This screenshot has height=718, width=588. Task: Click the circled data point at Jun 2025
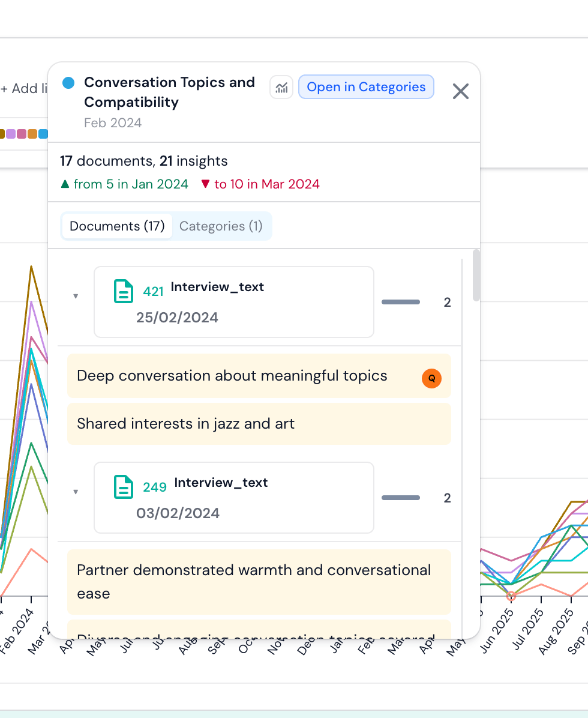pyautogui.click(x=511, y=596)
